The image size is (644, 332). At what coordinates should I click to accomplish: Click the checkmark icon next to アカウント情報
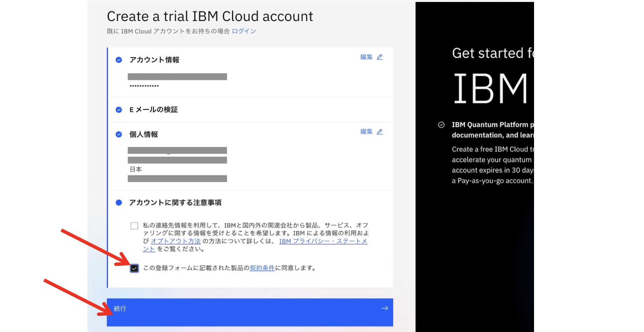click(119, 60)
